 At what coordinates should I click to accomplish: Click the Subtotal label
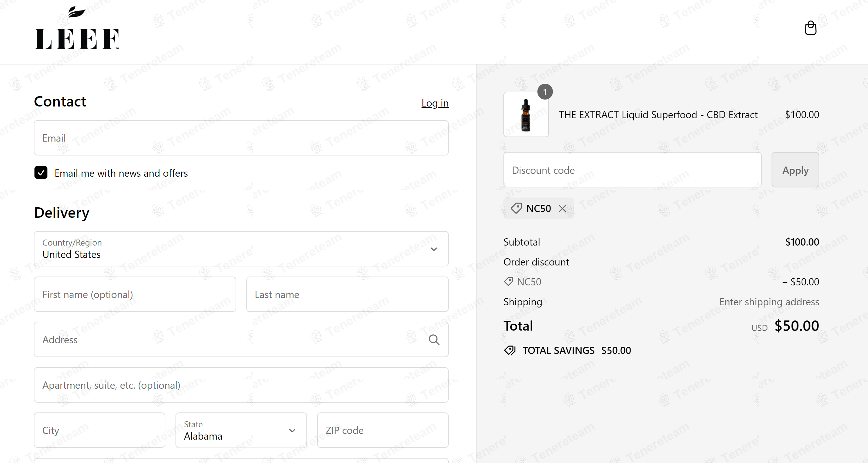point(522,242)
